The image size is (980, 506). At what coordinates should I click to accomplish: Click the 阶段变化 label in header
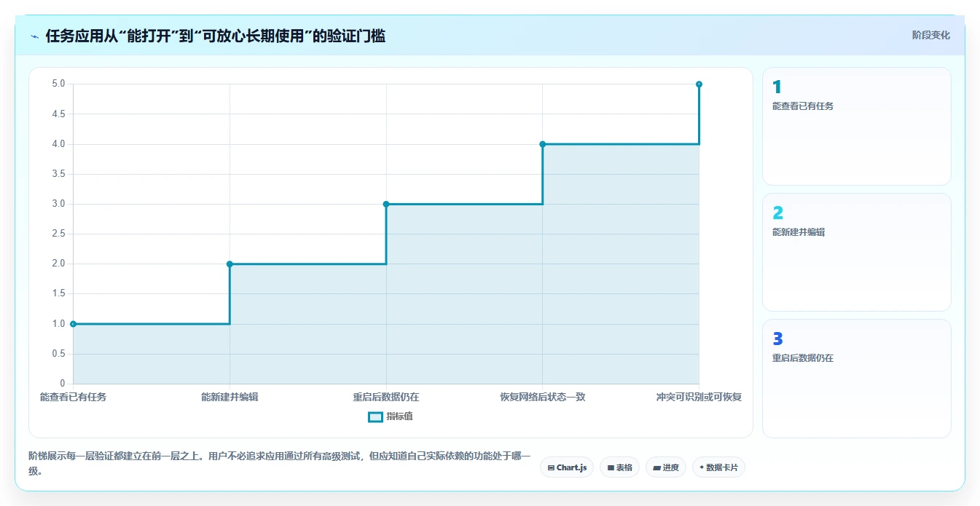tap(930, 35)
